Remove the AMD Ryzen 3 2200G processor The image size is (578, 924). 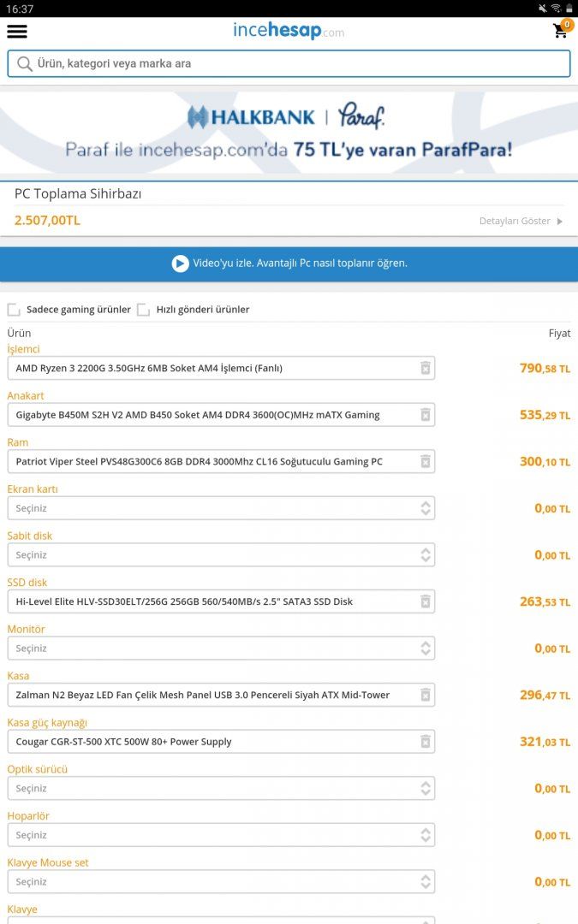click(425, 368)
